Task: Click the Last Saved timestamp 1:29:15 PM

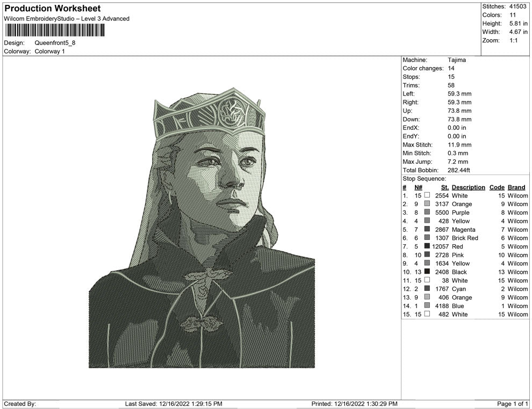Action: (x=207, y=404)
